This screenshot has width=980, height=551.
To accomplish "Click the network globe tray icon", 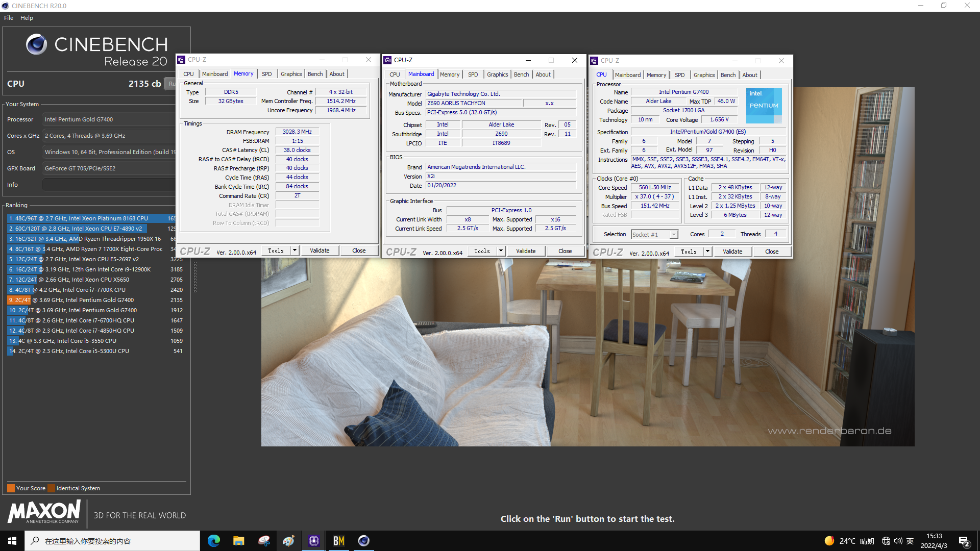I will tap(886, 541).
